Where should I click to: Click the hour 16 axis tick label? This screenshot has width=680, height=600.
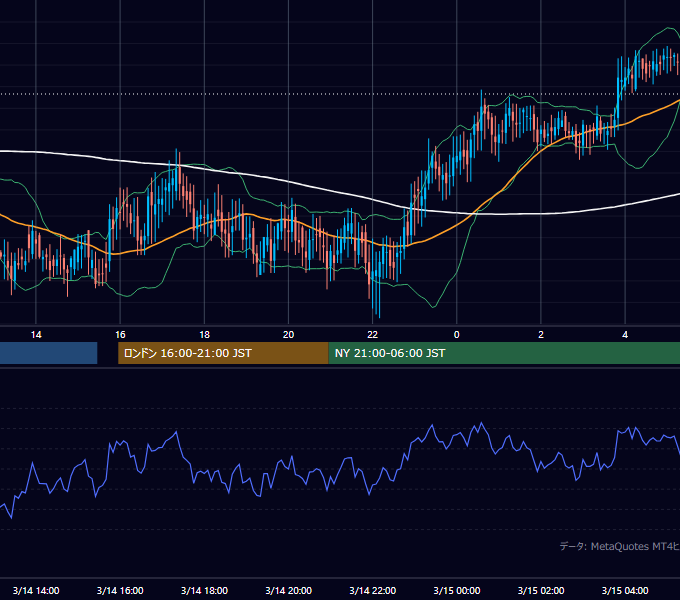click(x=120, y=335)
